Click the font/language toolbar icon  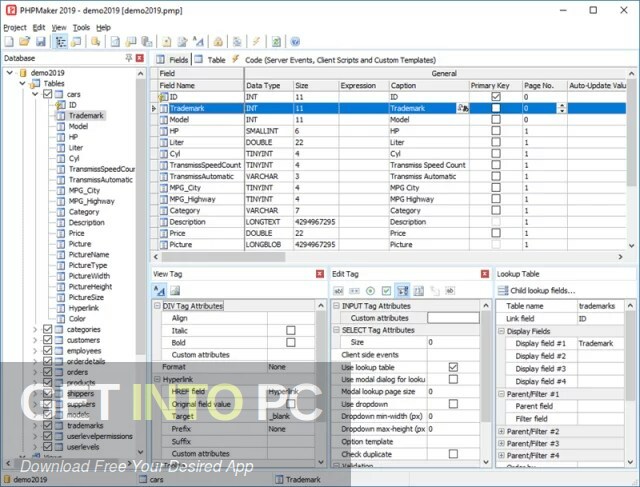click(198, 41)
